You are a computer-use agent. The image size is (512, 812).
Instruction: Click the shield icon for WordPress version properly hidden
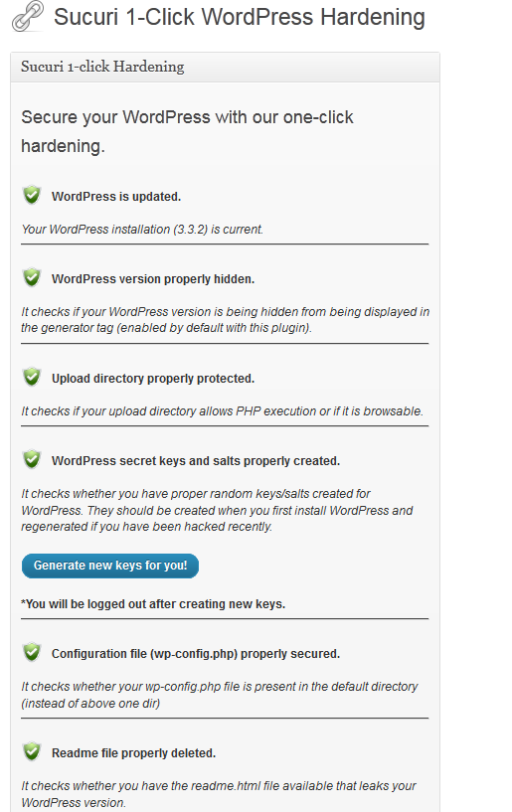tap(32, 277)
